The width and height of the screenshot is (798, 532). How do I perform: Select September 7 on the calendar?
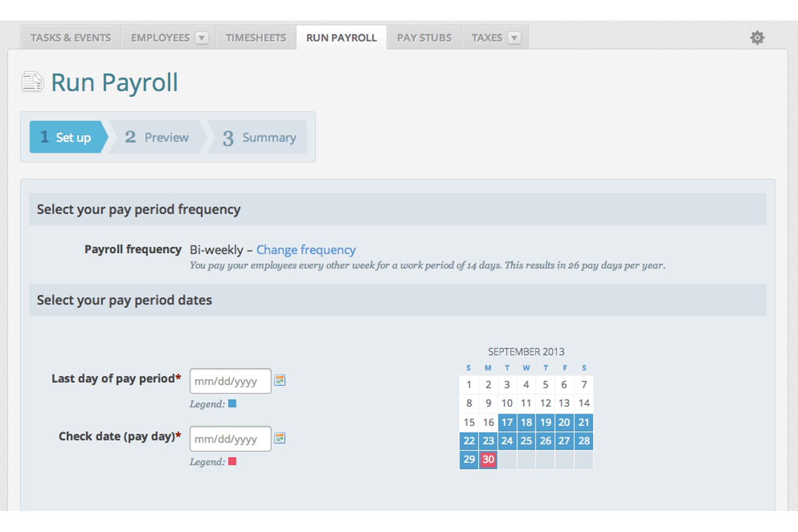pos(584,385)
